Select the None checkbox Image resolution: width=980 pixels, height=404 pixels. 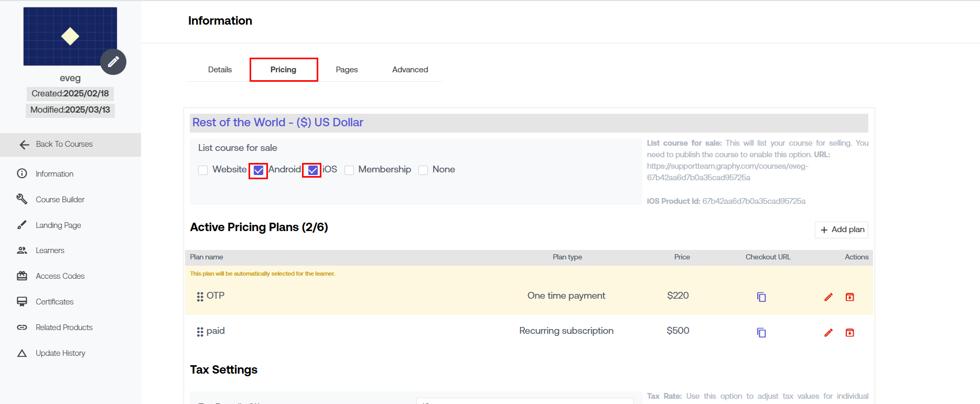pos(423,170)
